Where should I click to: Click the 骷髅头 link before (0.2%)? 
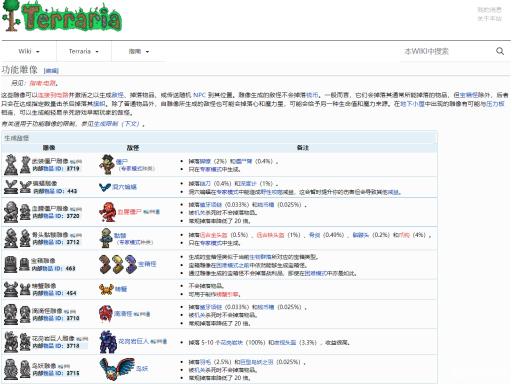tap(361, 235)
